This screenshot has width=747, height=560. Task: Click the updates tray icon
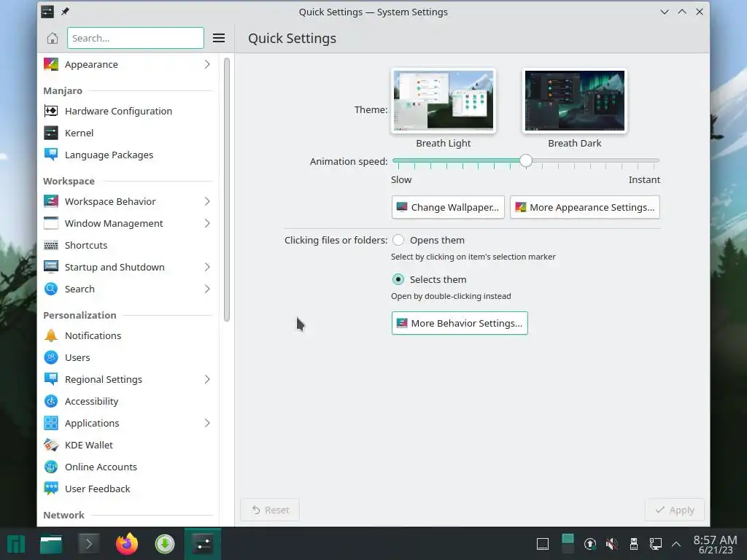click(589, 544)
